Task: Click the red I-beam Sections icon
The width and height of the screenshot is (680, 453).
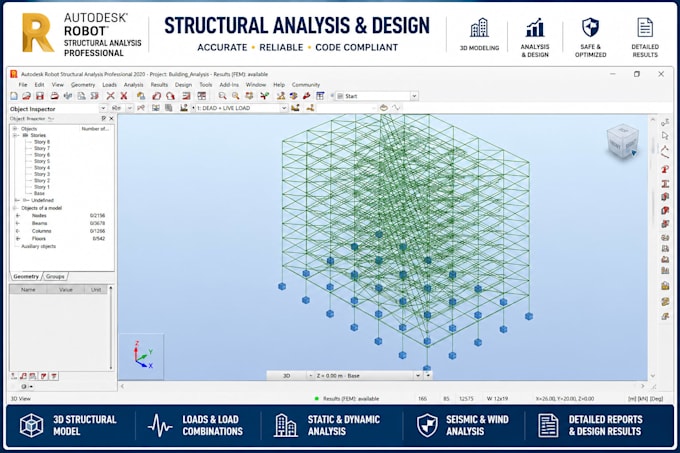Action: point(665,184)
